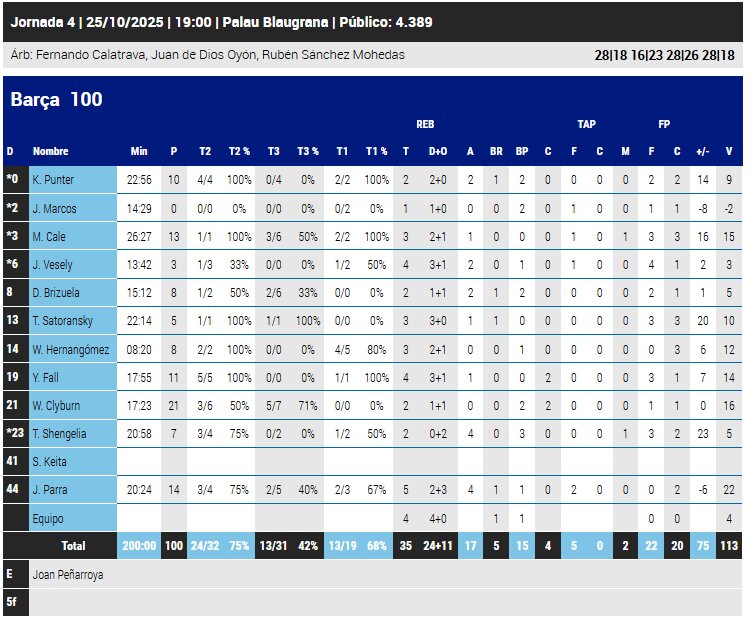Select M. Cale in the roster

click(x=48, y=236)
